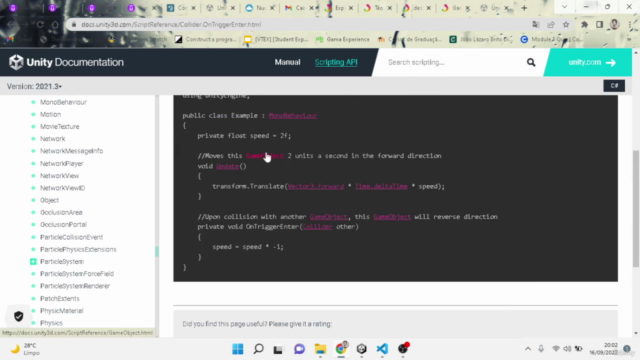Open Network in the sidebar

[x=53, y=139]
